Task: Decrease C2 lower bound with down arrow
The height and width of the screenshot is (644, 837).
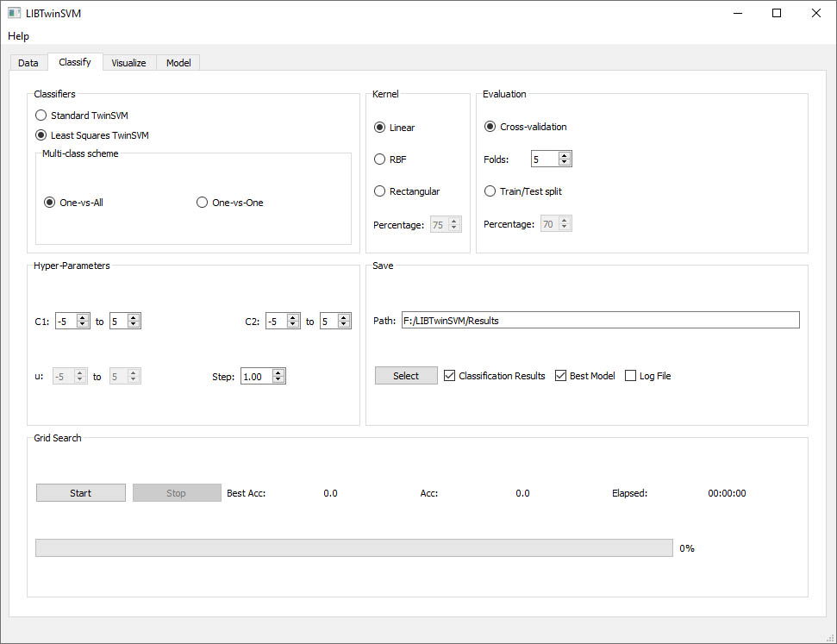Action: [292, 324]
